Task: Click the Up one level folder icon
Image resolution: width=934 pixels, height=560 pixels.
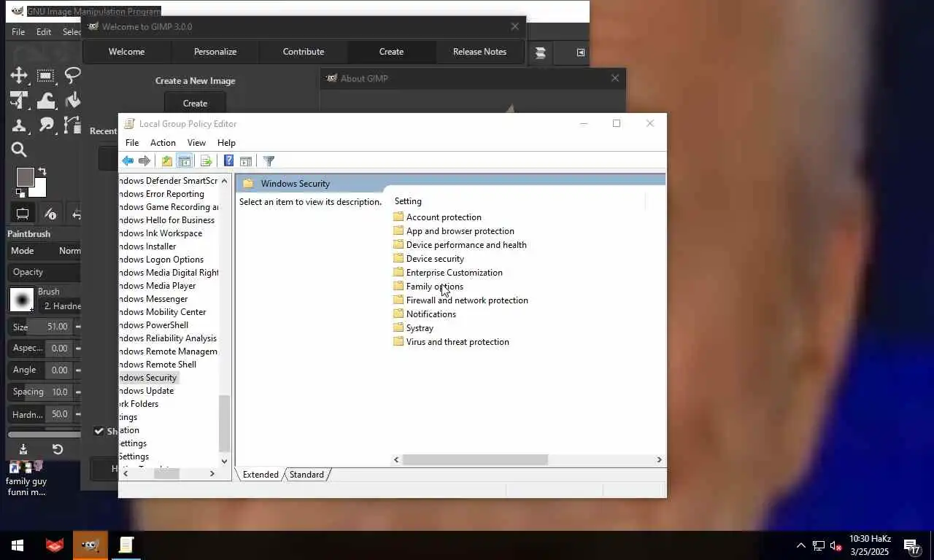Action: [167, 161]
